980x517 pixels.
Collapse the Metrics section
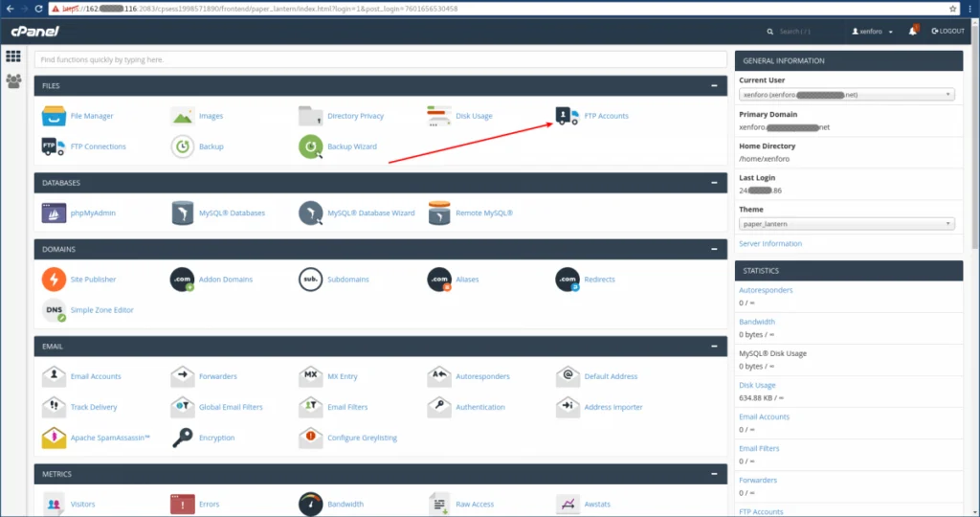(714, 474)
